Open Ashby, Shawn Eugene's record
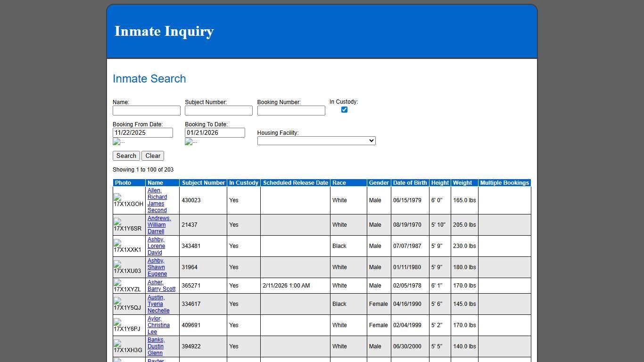The height and width of the screenshot is (362, 644). 156,267
